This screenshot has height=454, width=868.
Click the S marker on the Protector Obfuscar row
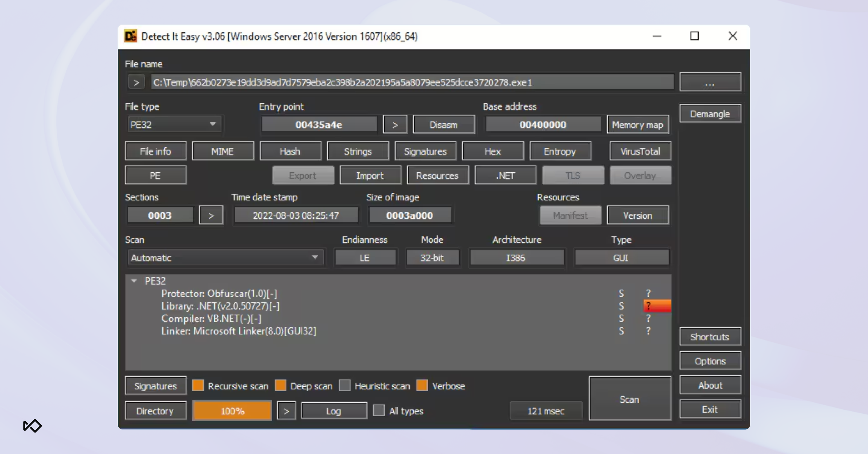click(621, 294)
